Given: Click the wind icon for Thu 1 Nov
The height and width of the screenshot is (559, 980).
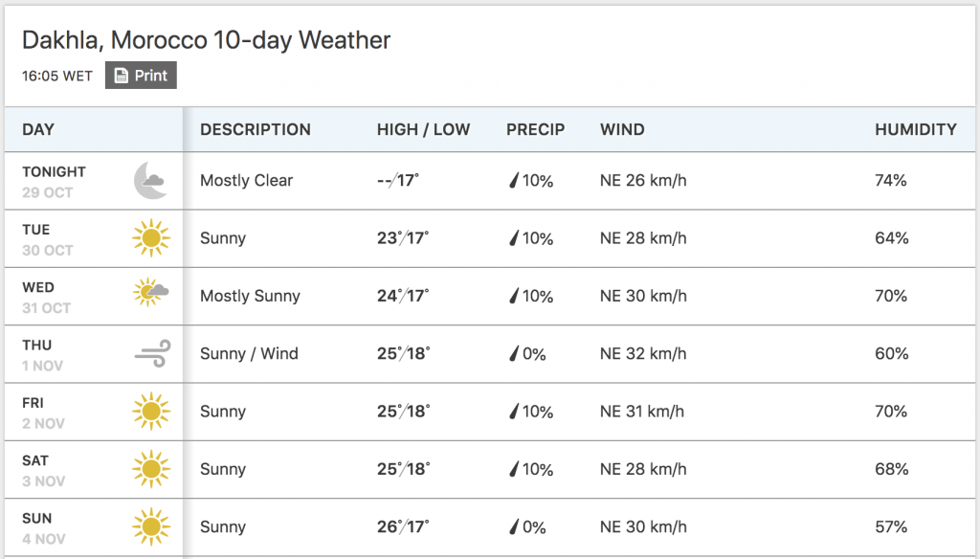Looking at the screenshot, I should point(152,353).
